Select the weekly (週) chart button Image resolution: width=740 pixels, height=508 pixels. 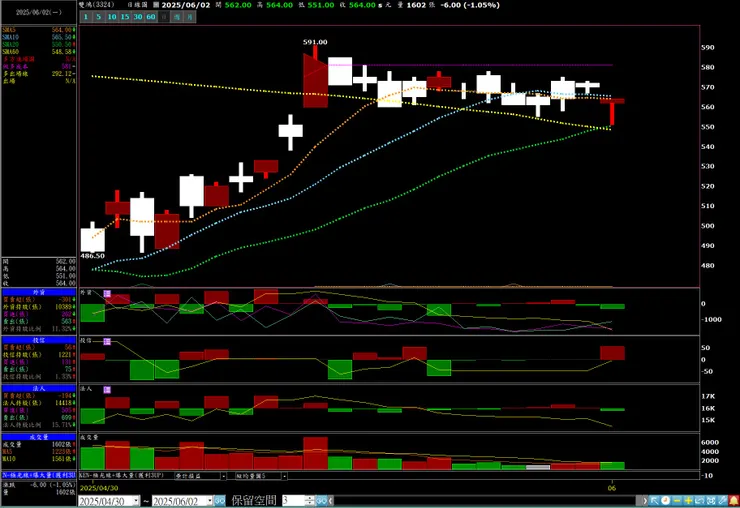[177, 17]
